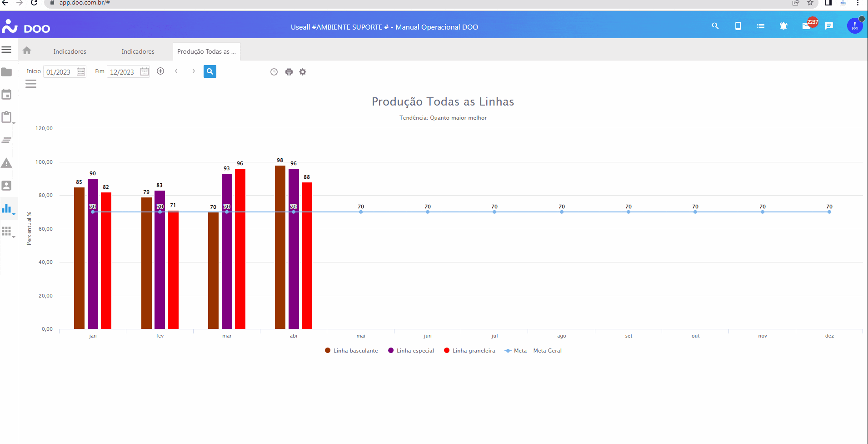
Task: Open the notifications bell icon
Action: pos(783,26)
